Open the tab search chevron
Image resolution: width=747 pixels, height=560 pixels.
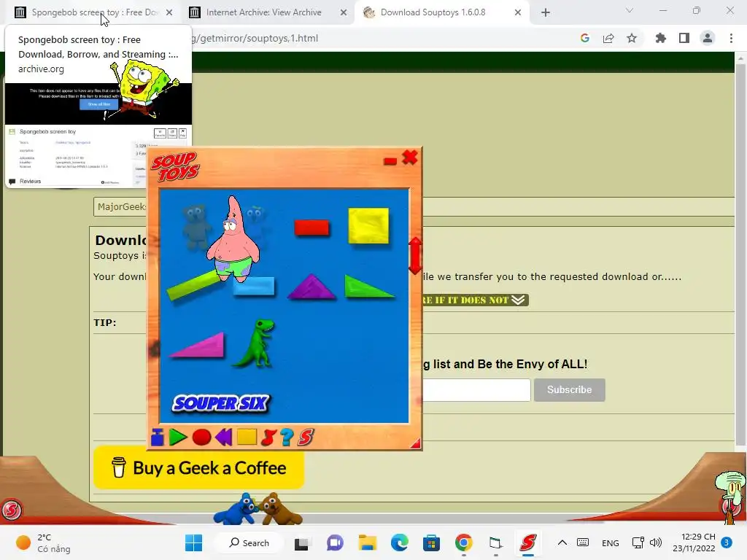630,10
